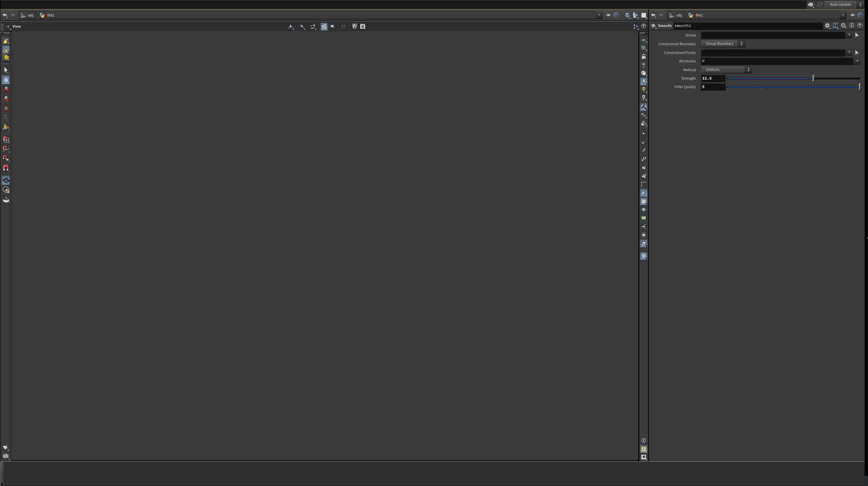Toggle the secure selection lock tool
Image resolution: width=868 pixels, height=486 pixels.
pyautogui.click(x=6, y=80)
